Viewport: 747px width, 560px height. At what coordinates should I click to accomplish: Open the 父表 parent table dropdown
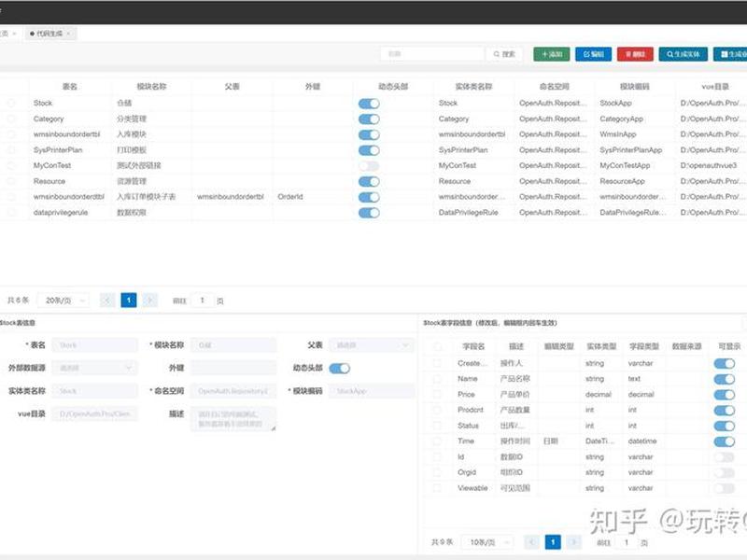tap(372, 345)
